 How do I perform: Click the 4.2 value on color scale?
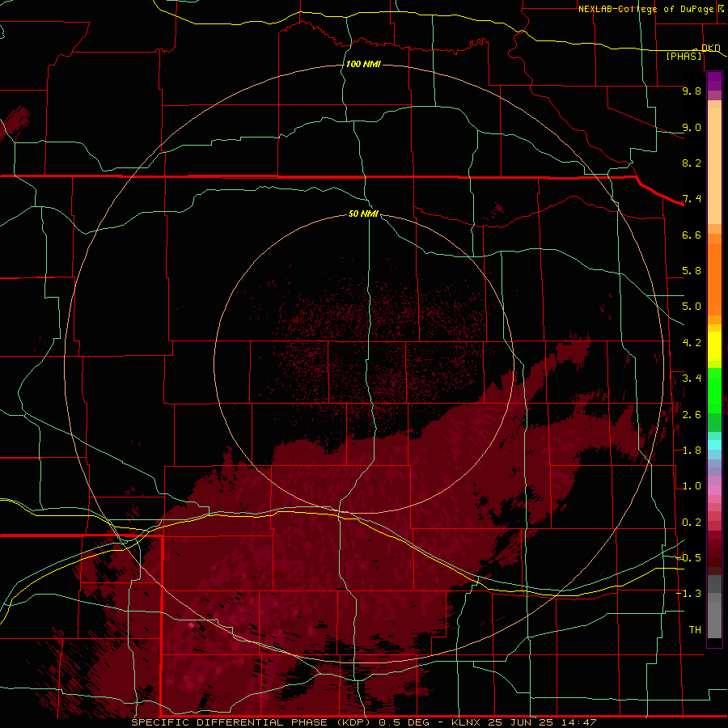click(692, 343)
